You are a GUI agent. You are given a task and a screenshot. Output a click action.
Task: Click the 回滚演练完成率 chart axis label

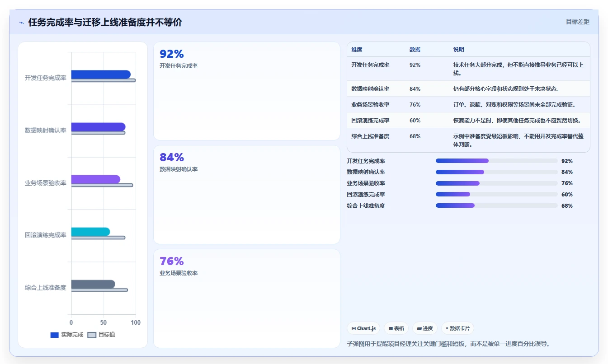(46, 235)
